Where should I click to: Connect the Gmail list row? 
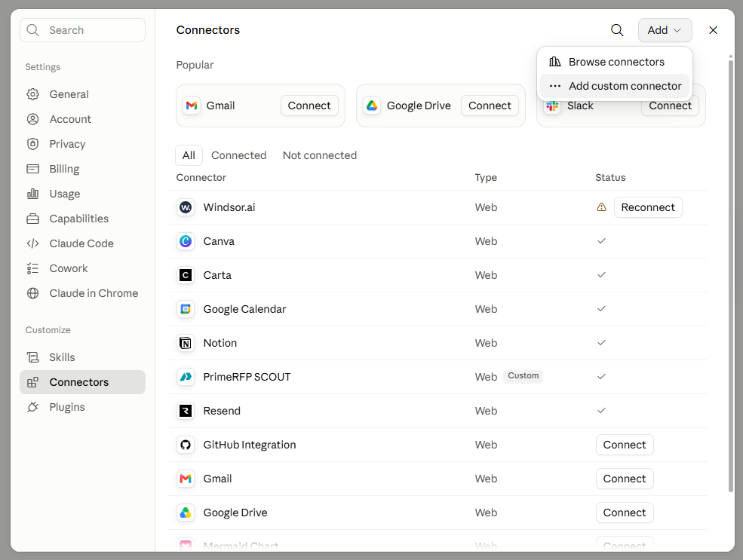625,479
